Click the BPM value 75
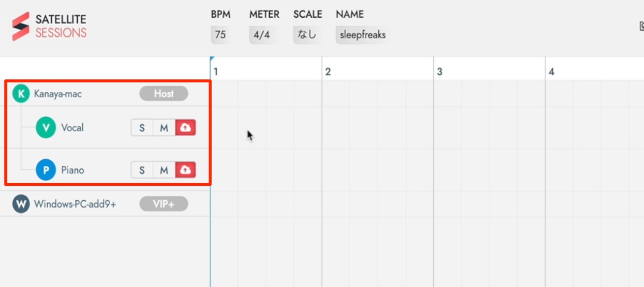 tap(221, 35)
